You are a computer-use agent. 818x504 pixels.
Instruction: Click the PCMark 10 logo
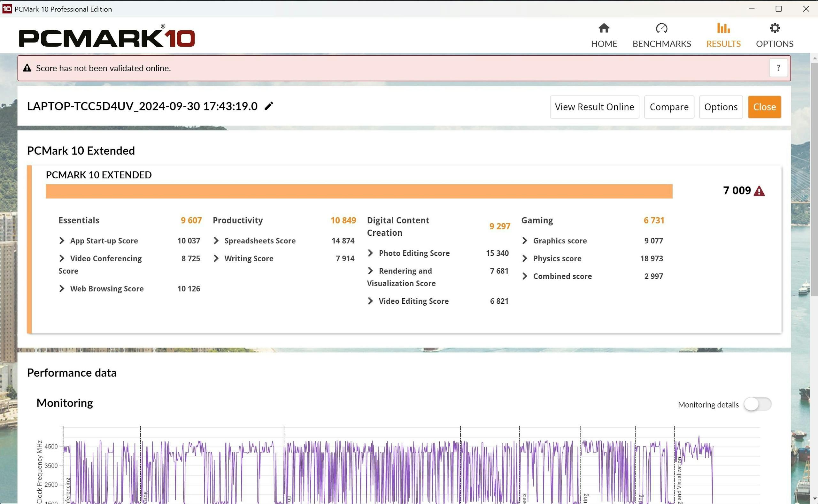(x=107, y=36)
